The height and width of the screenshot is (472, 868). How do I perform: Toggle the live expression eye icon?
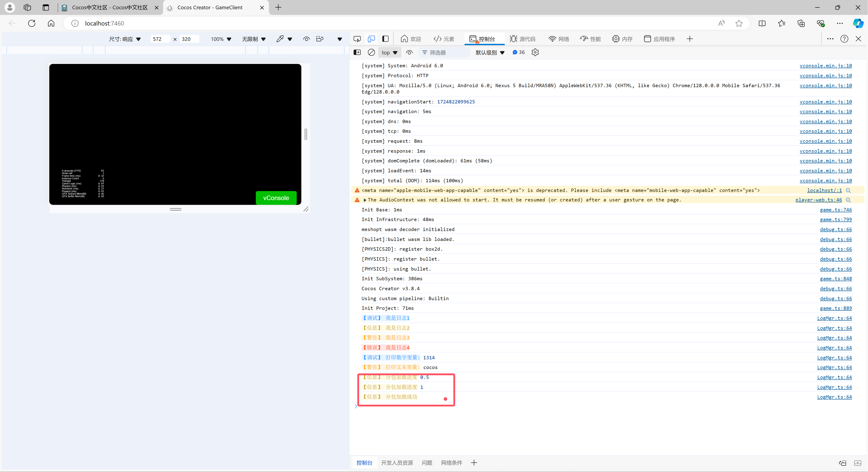click(409, 52)
